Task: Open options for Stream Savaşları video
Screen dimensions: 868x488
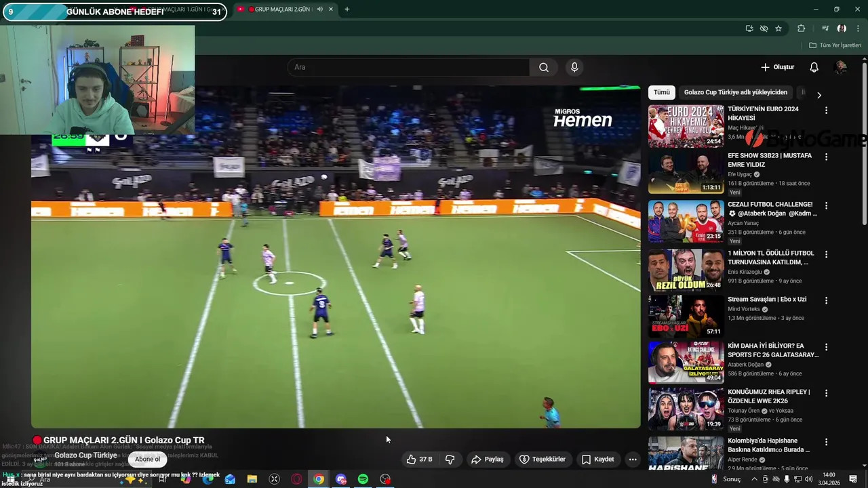Action: (x=826, y=300)
